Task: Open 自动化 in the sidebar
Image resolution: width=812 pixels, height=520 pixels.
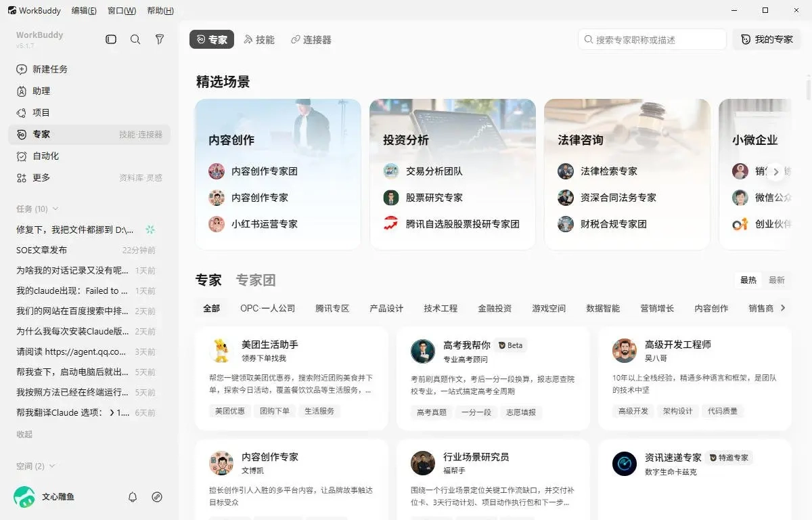Action: coord(89,156)
